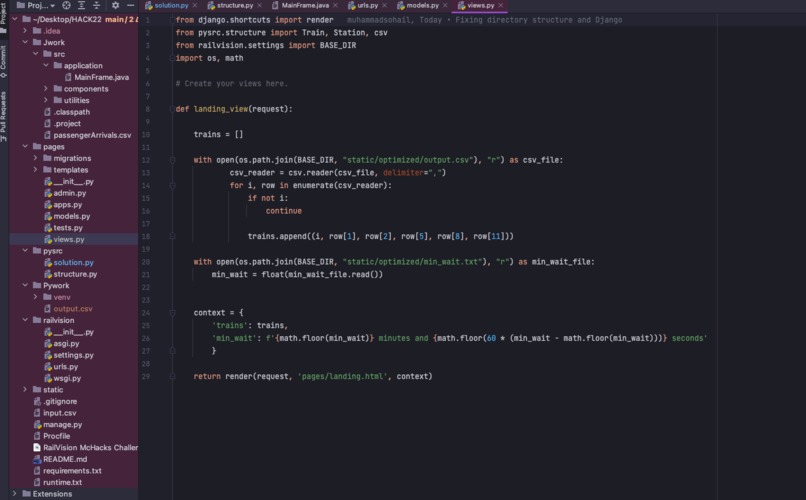Collapse the src folder
This screenshot has width=806, height=500.
point(35,54)
